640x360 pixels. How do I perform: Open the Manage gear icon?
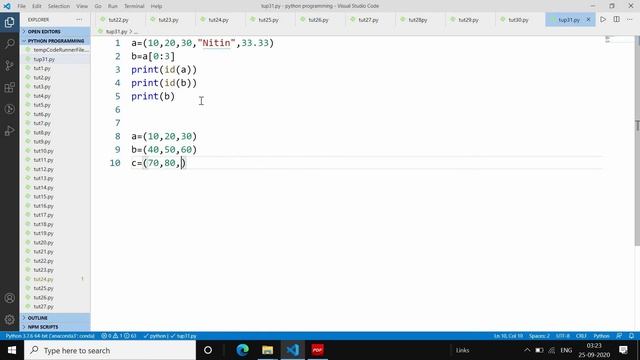9,320
